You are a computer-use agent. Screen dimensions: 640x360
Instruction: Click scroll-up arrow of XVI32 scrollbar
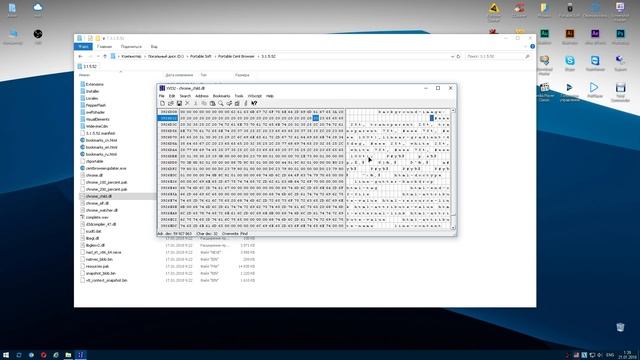453,111
